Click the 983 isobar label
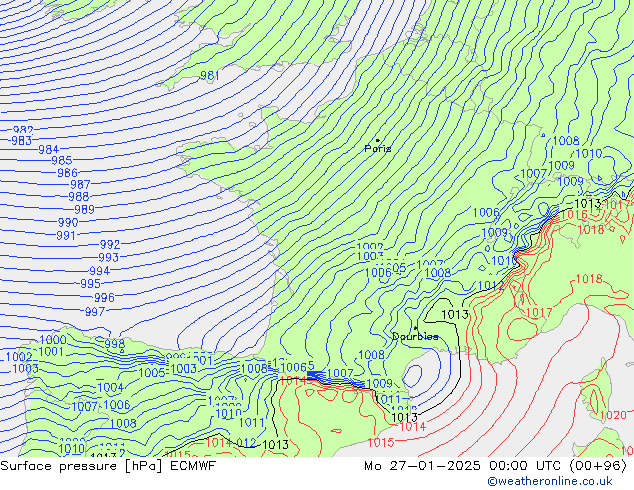Screen dimensions: 634x490 click(x=22, y=140)
